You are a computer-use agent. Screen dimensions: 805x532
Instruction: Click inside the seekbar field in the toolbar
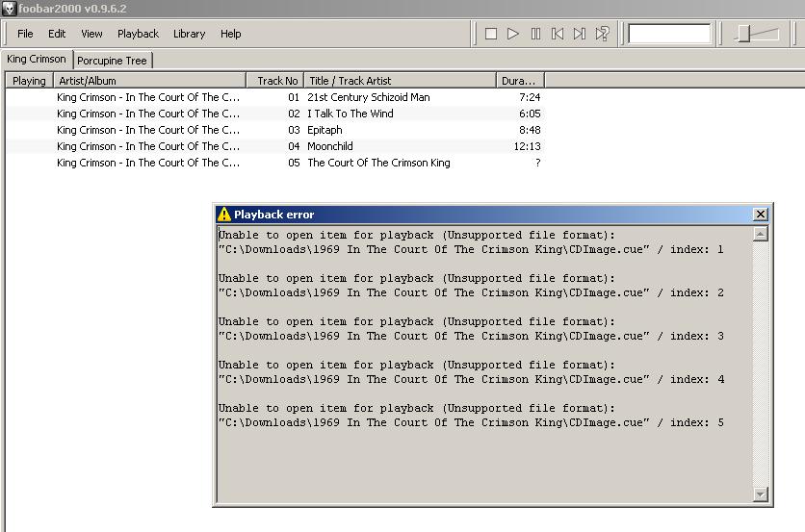669,34
